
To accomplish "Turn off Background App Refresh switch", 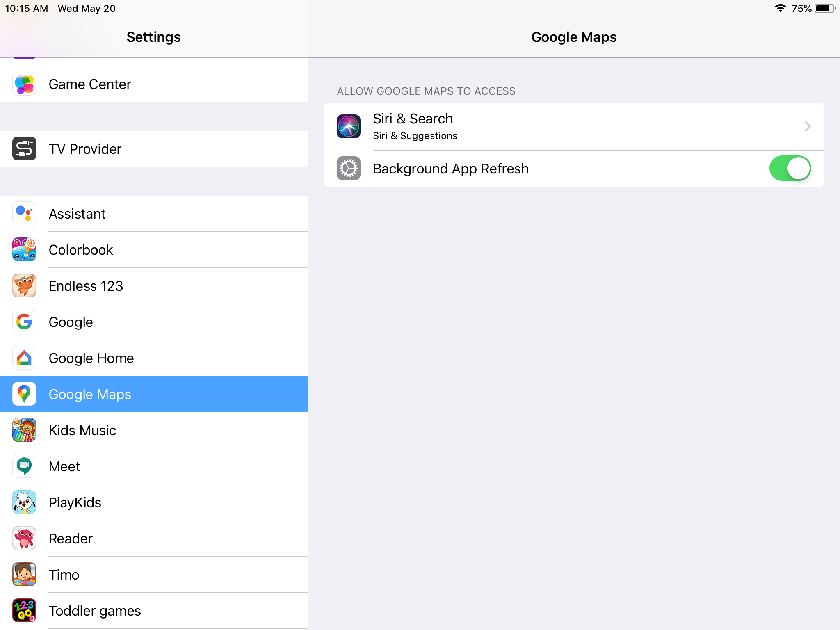I will tap(790, 169).
